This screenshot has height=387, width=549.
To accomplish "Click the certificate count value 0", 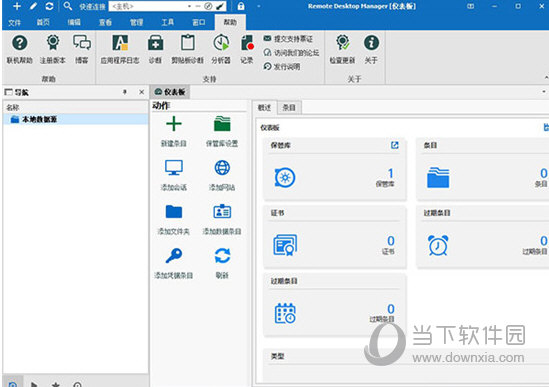I will click(x=391, y=241).
